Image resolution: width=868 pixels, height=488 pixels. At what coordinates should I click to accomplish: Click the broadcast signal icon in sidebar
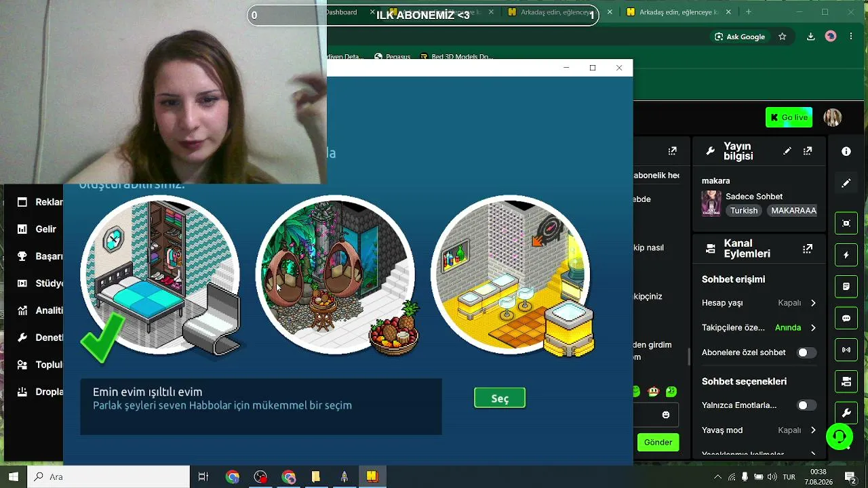pyautogui.click(x=846, y=350)
